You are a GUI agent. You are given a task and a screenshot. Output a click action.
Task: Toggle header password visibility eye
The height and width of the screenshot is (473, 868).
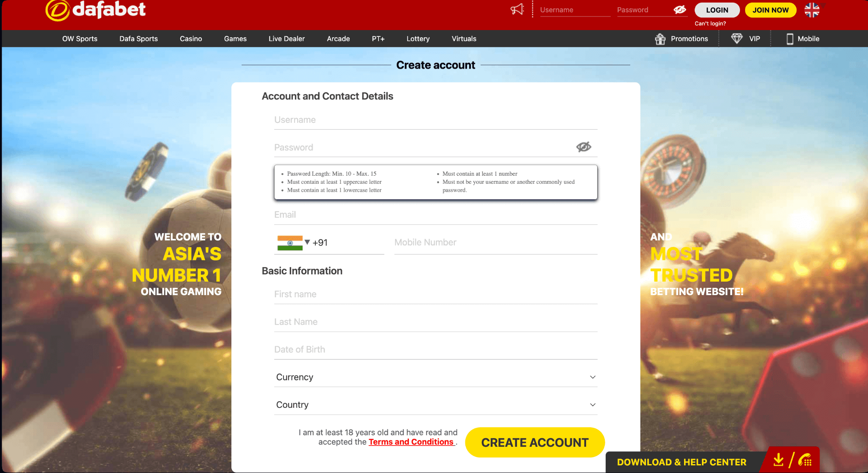tap(680, 9)
